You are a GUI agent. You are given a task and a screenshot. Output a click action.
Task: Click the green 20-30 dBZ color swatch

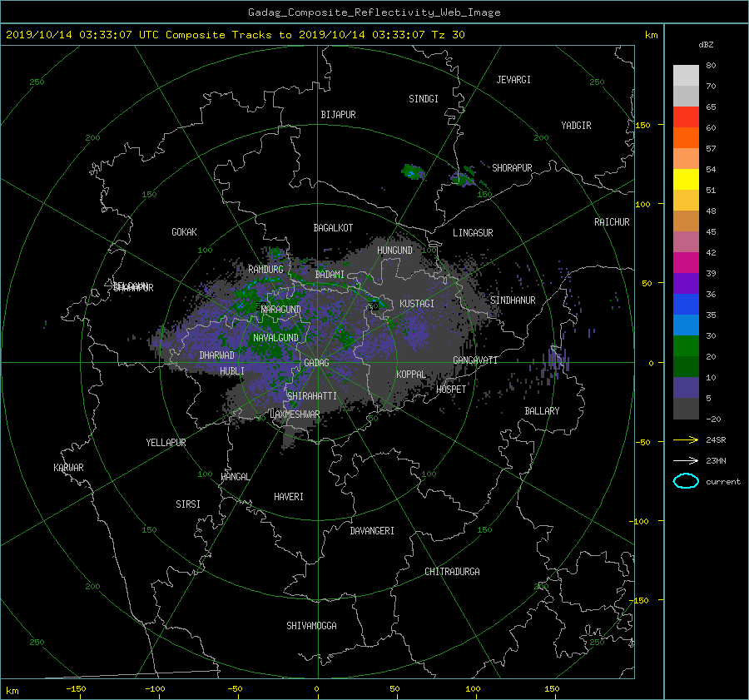[x=686, y=346]
